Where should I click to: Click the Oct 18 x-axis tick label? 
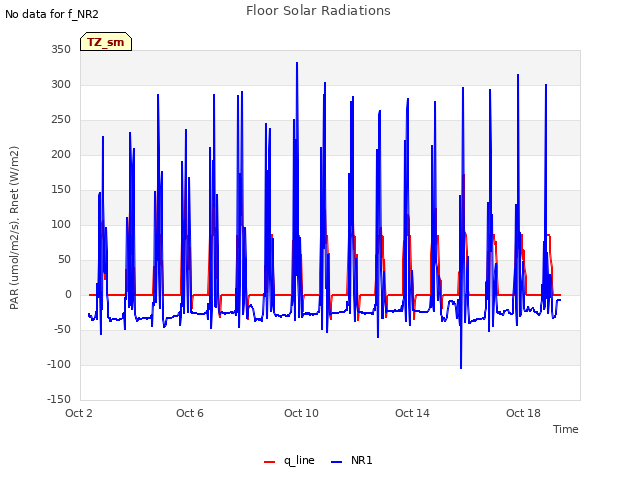523,413
